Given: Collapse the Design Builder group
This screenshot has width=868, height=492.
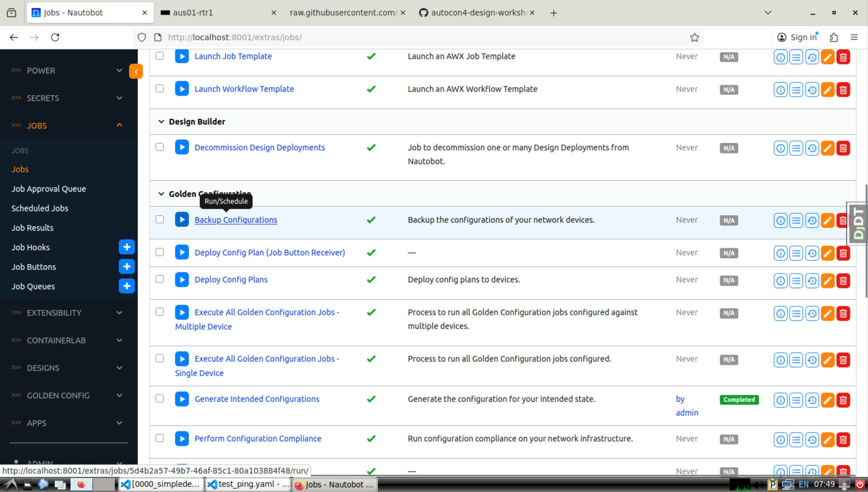Looking at the screenshot, I should coord(161,122).
